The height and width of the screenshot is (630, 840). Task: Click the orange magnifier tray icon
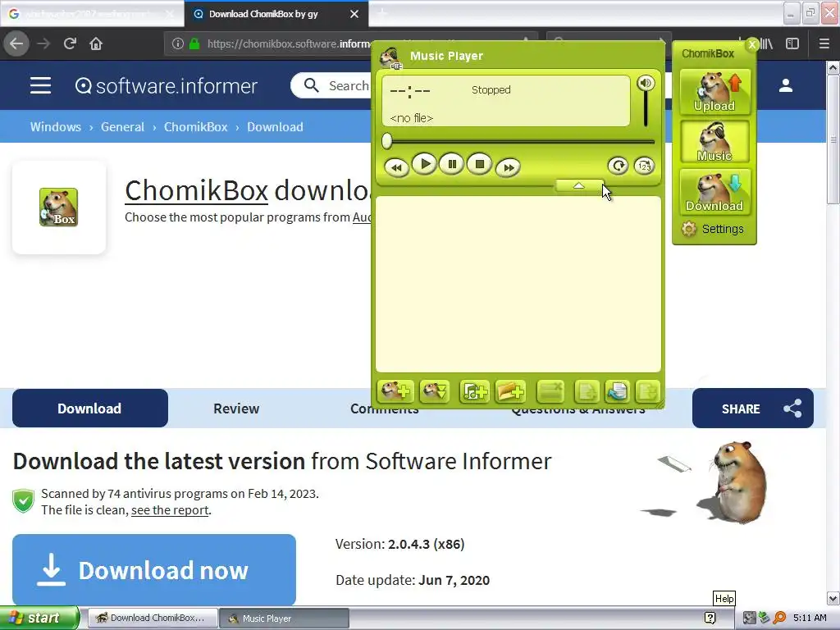[x=779, y=618]
